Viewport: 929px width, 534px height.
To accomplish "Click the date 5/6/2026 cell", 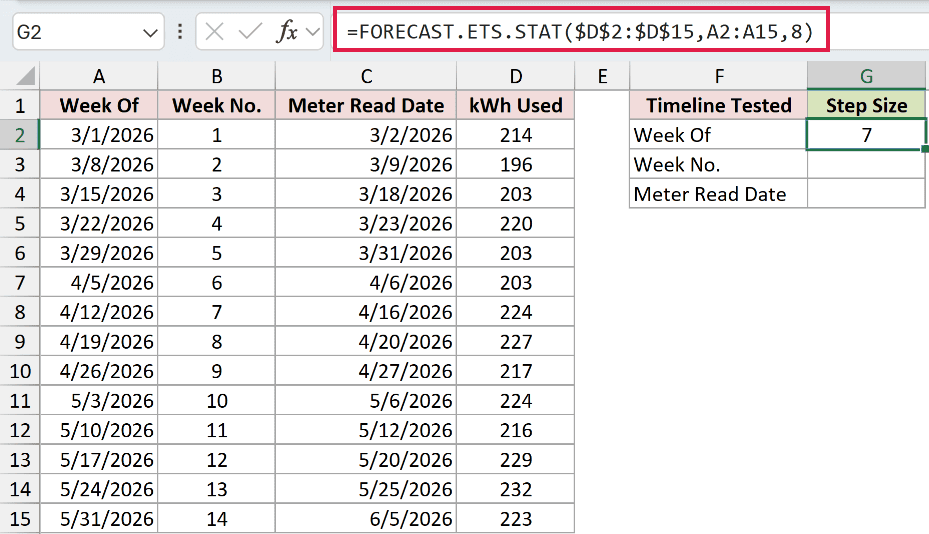I will [x=366, y=401].
